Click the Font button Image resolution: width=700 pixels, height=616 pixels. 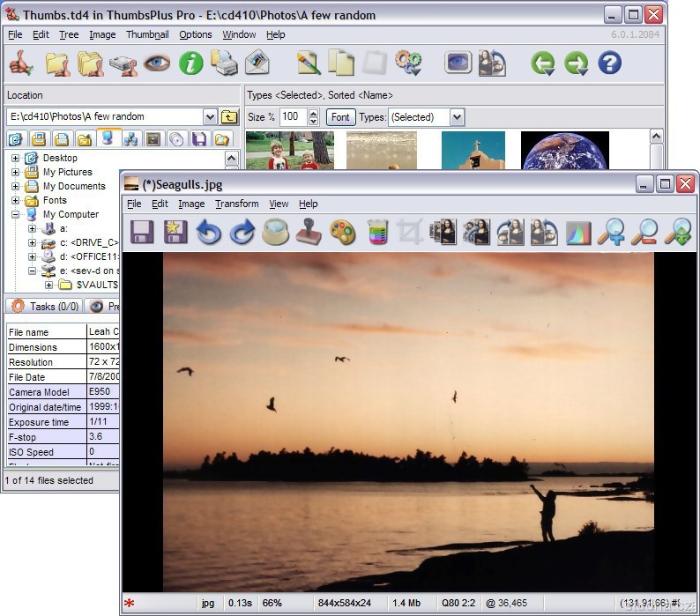point(340,117)
